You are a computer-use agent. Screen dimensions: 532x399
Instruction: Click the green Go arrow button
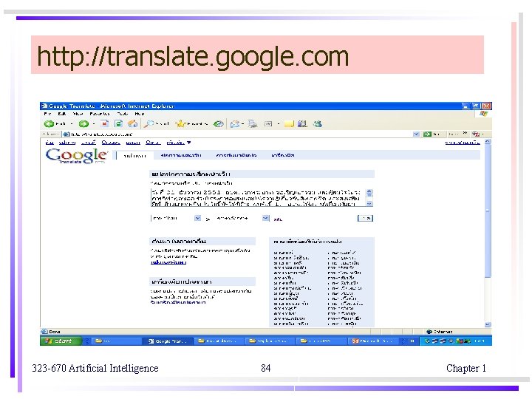[x=427, y=134]
